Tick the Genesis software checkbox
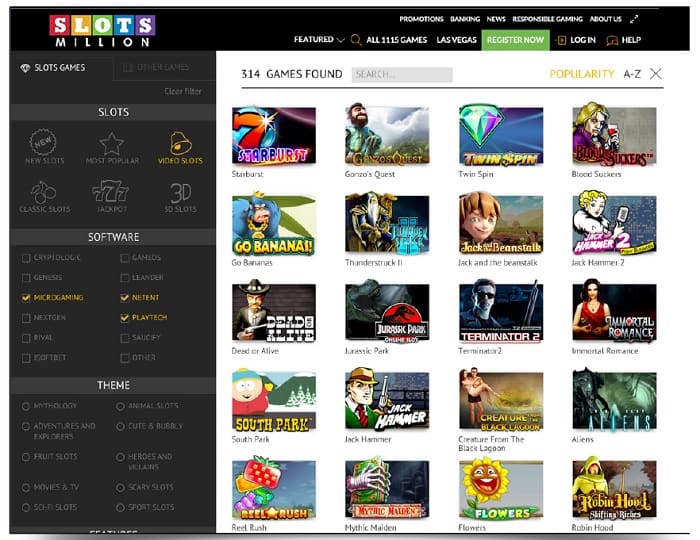Screen dimensions: 700x540 coord(26,278)
